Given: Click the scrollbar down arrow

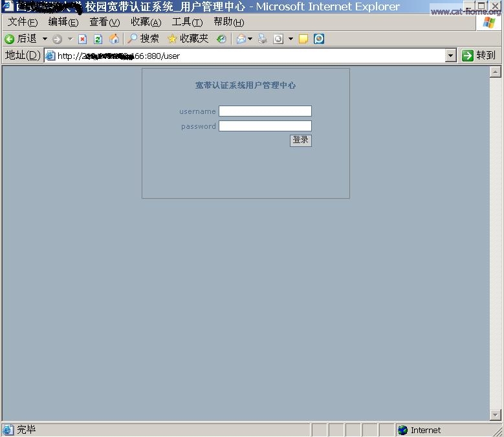Looking at the screenshot, I should tap(496, 414).
